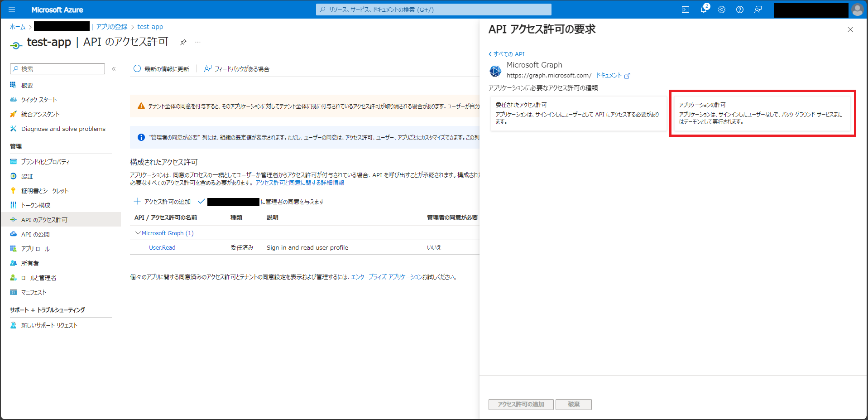Open Cloud Shell from top bar
Screen dimensions: 868x420
(x=686, y=10)
